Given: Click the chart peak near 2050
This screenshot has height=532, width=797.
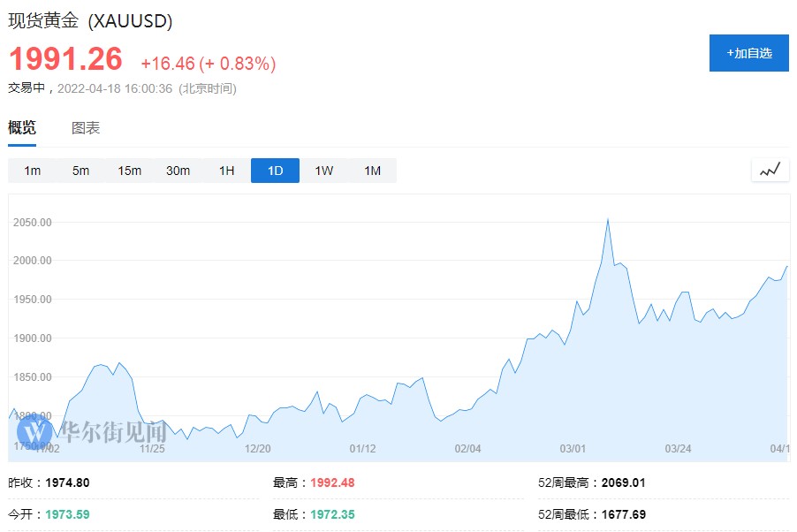Looking at the screenshot, I should (608, 219).
